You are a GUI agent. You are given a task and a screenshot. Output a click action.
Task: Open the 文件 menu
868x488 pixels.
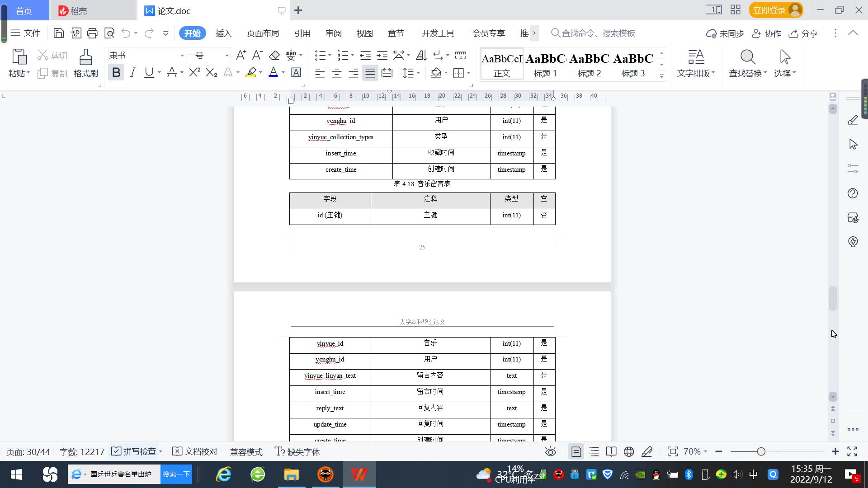[26, 33]
